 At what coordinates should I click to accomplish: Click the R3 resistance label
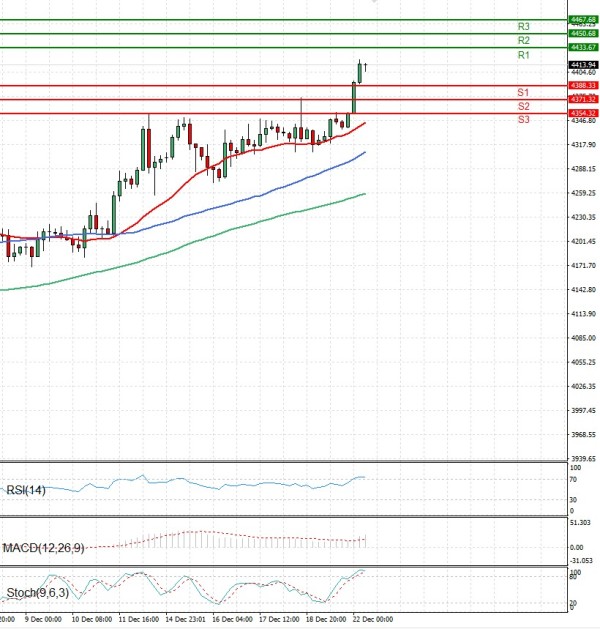[x=523, y=26]
